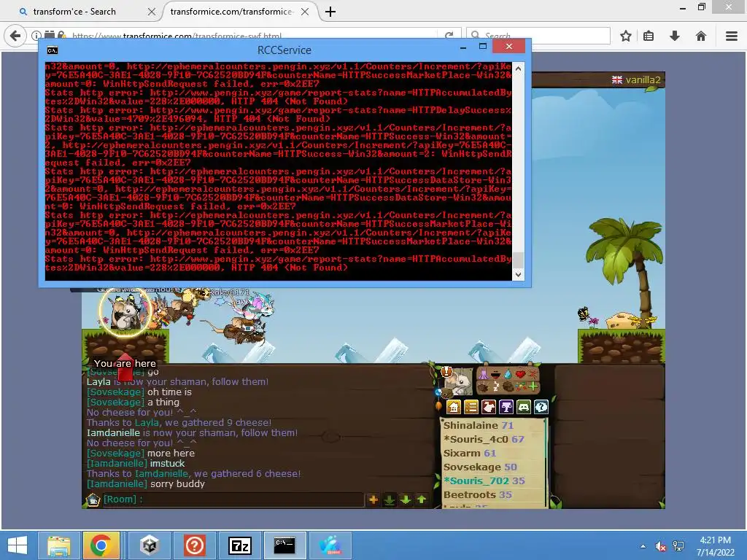747x560 pixels.
Task: Open the red question mark taskbar app
Action: point(194,545)
